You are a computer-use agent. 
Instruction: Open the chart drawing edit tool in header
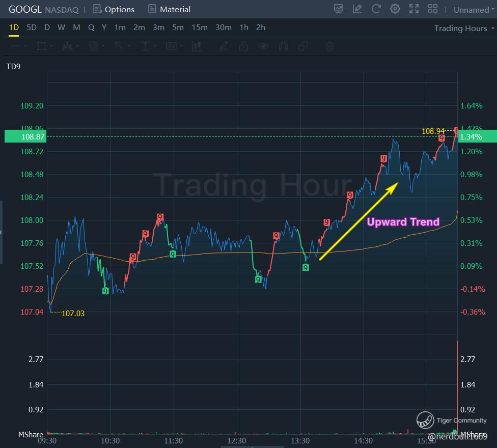click(x=357, y=9)
